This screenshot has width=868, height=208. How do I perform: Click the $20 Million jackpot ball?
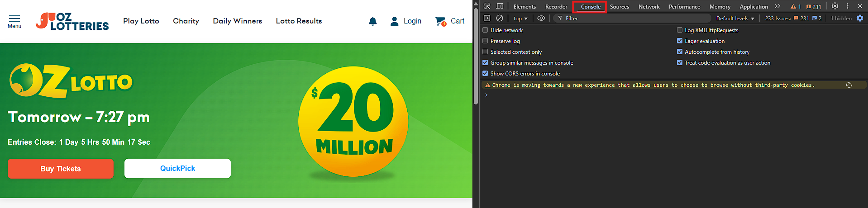pyautogui.click(x=353, y=121)
